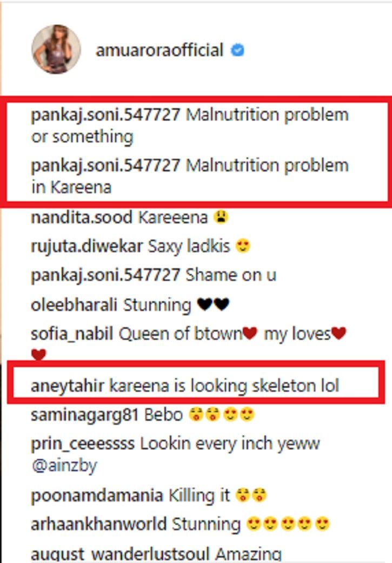
Task: Click heart-eyes emoji after Saxy ladkis
Action: click(x=243, y=246)
